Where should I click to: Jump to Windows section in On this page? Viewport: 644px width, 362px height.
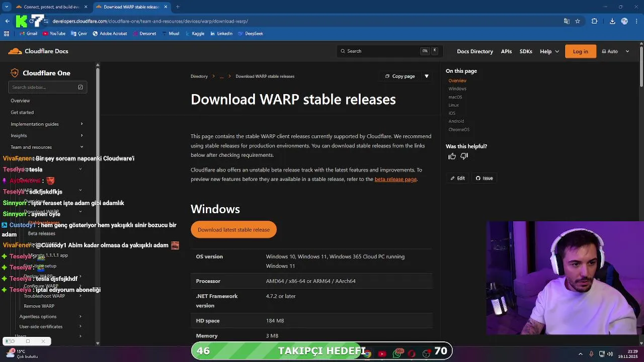(x=457, y=89)
